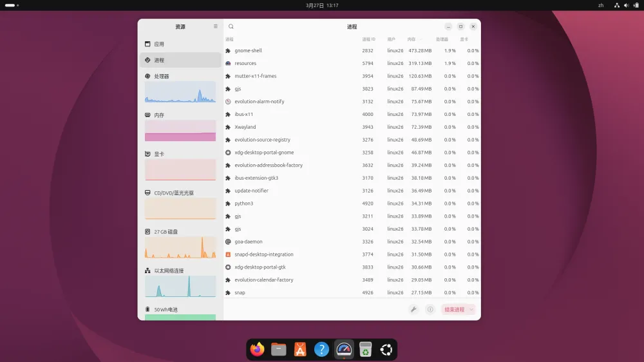The image size is (644, 362).
Task: Click the memory usage graph thumbnail
Action: click(x=180, y=131)
